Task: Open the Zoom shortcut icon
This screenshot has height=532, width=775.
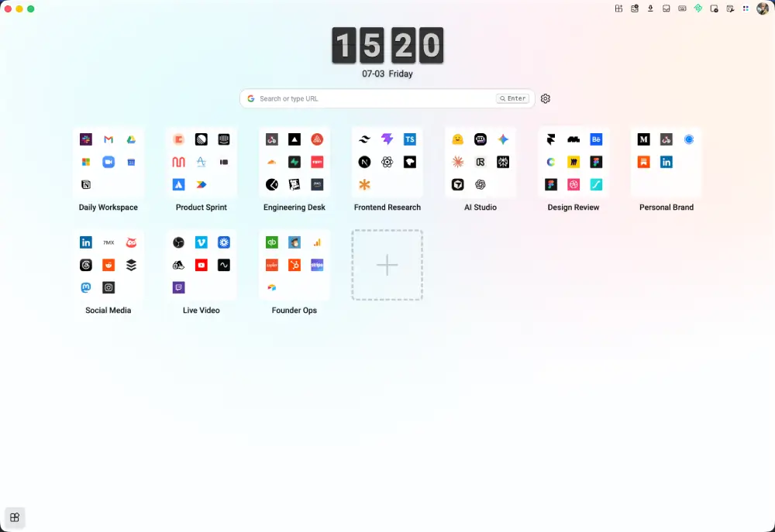Action: pos(108,162)
